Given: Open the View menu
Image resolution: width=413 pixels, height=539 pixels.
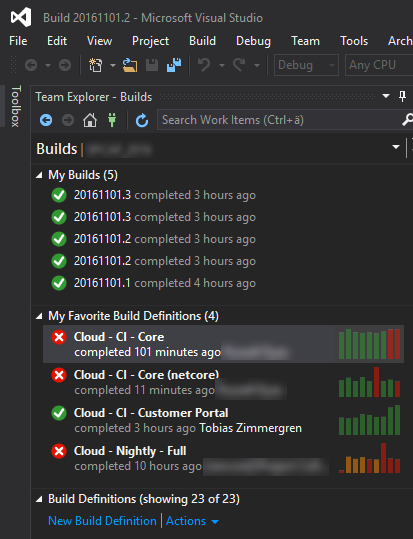Looking at the screenshot, I should [x=99, y=41].
